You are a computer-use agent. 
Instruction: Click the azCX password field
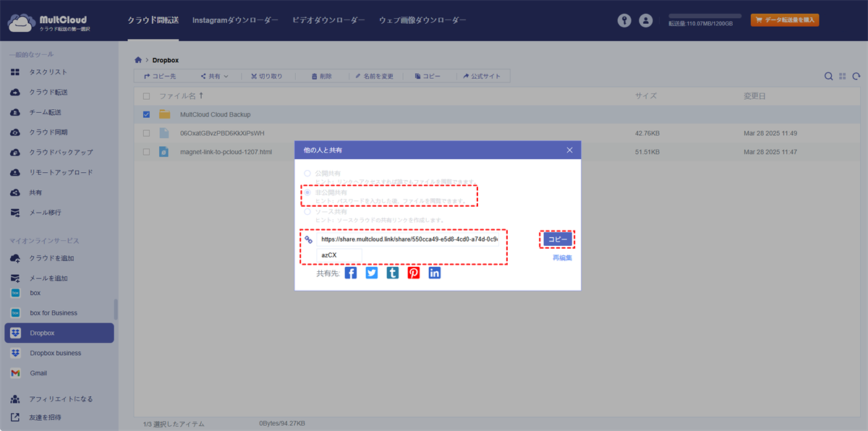[339, 255]
